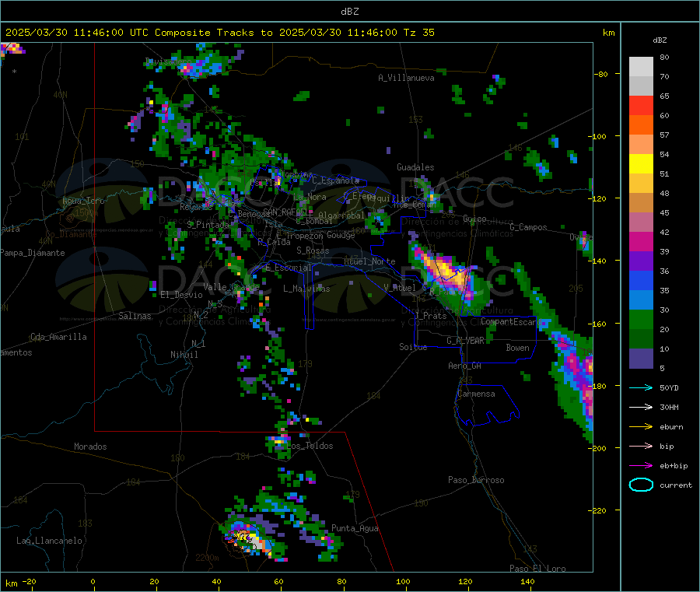Click the 'J_Prats' map label
700x592 pixels.
[431, 316]
